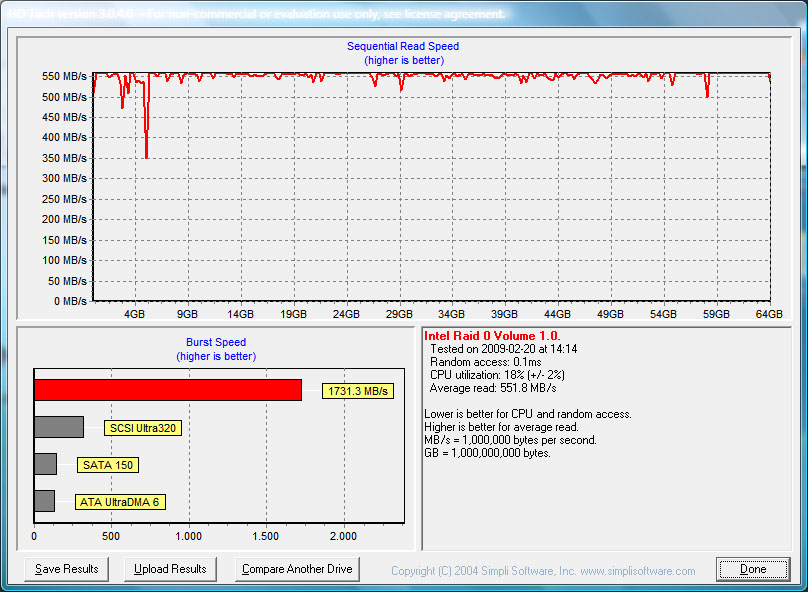This screenshot has height=592, width=808.
Task: Click the 29GB axis label
Action: (399, 314)
